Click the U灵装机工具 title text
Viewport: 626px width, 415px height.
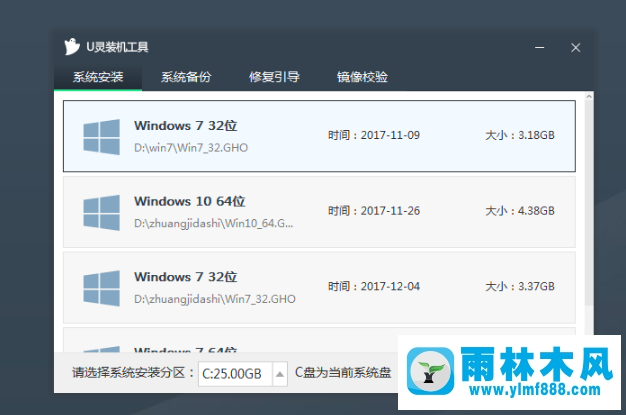tap(117, 47)
